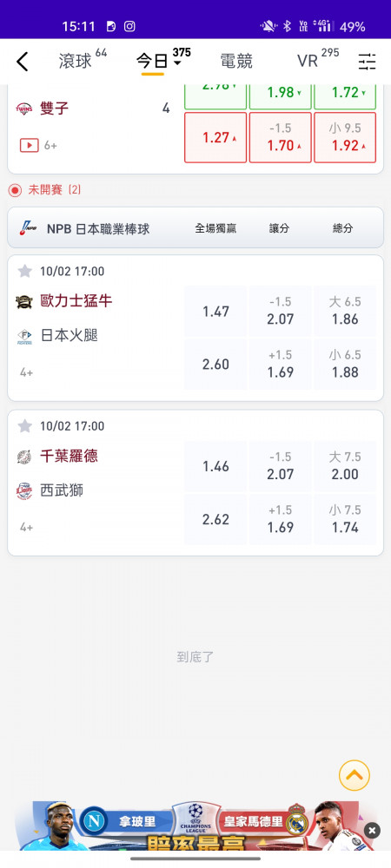This screenshot has width=391, height=868.
Task: Collapse the NPB 日本職業棒球 league header
Action: click(x=195, y=227)
